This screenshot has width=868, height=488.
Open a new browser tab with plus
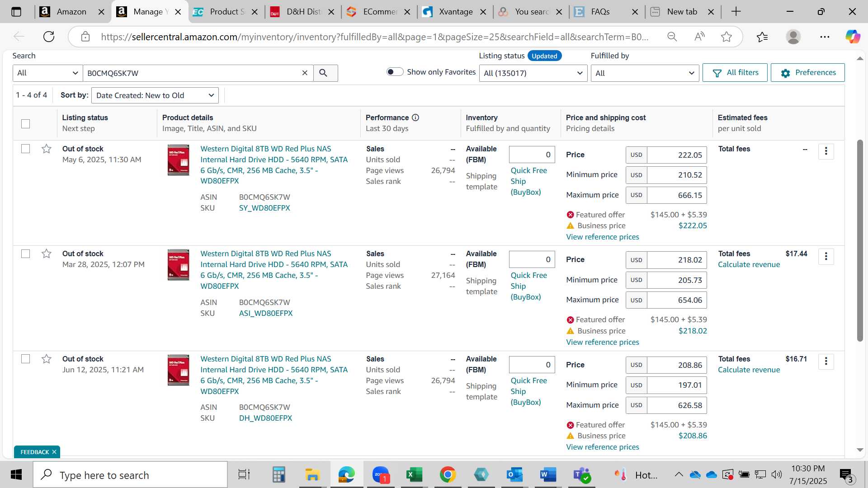point(736,12)
